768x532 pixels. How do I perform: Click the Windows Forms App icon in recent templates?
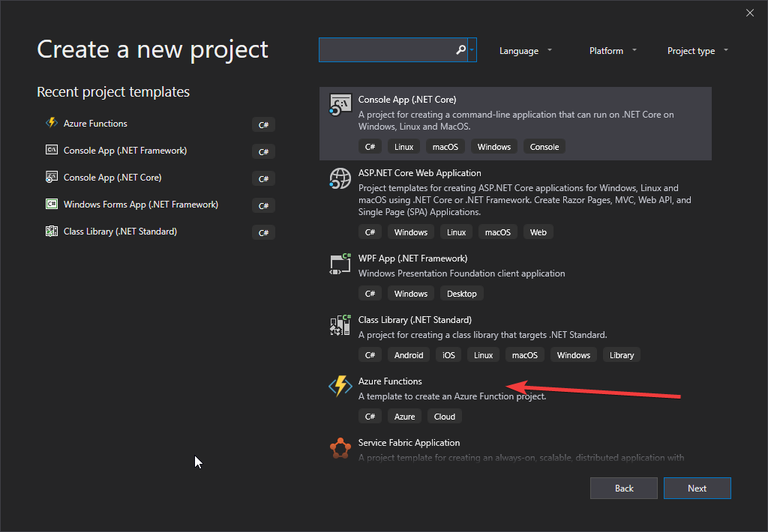tap(52, 204)
